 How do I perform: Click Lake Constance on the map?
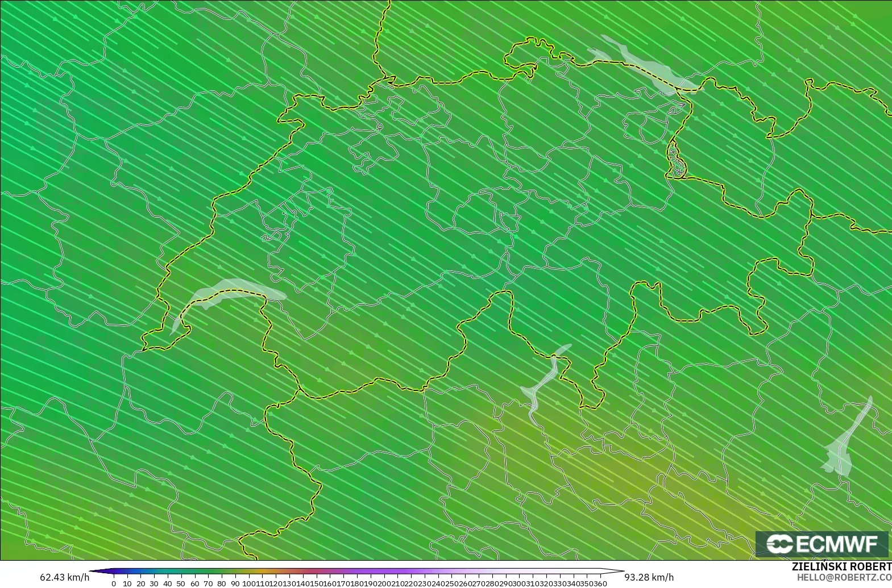pos(645,64)
